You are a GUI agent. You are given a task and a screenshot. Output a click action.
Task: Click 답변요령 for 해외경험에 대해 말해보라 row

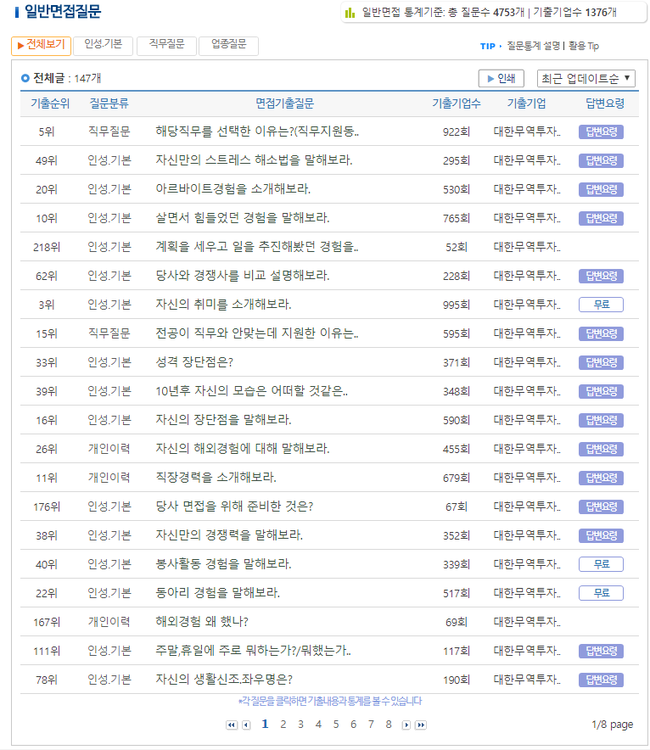click(x=601, y=449)
